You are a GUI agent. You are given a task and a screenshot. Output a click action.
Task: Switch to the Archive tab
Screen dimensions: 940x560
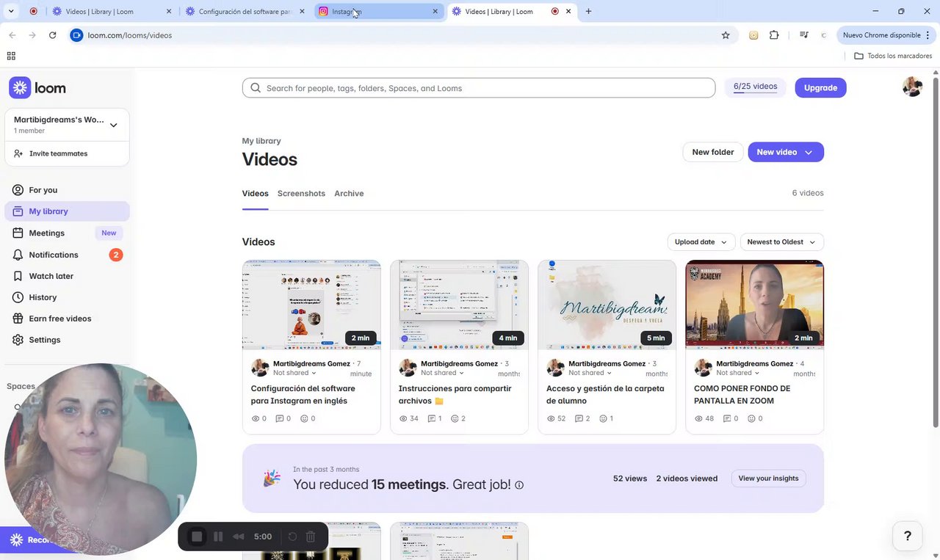point(349,194)
